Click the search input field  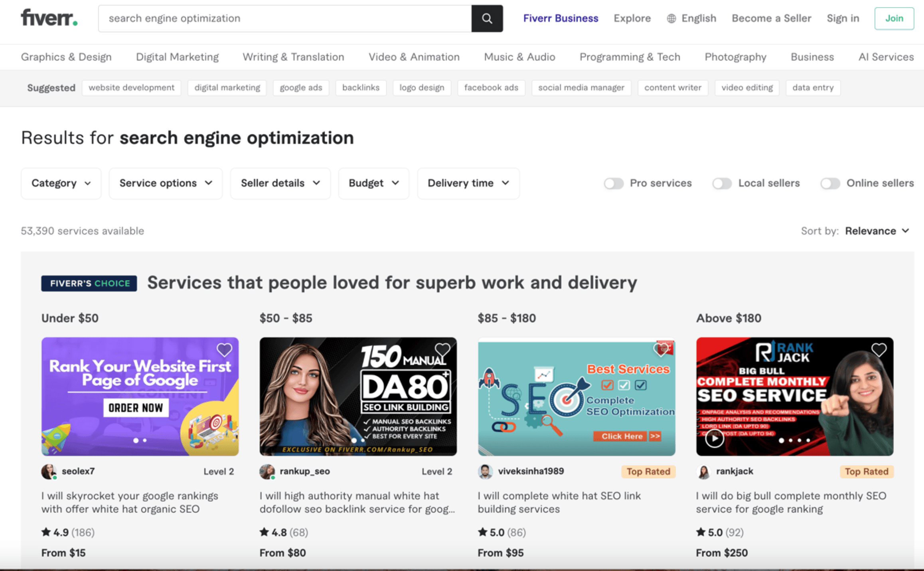coord(286,18)
